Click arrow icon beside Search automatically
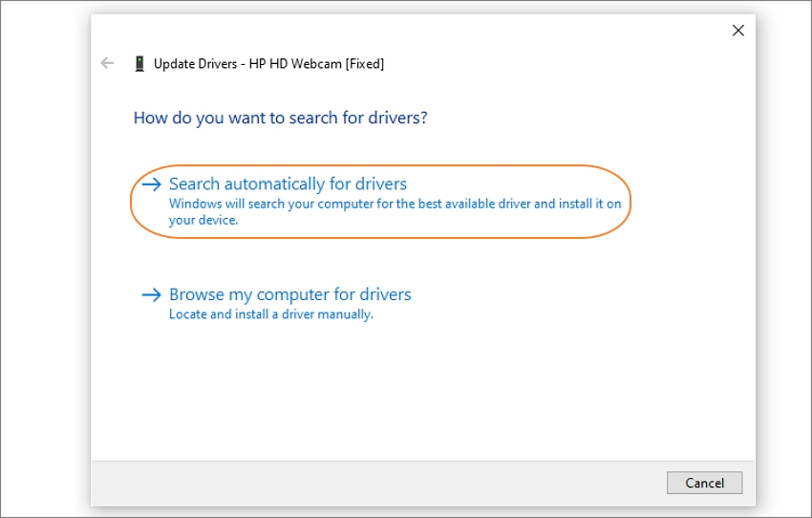Viewport: 812px width, 518px height. 151,183
